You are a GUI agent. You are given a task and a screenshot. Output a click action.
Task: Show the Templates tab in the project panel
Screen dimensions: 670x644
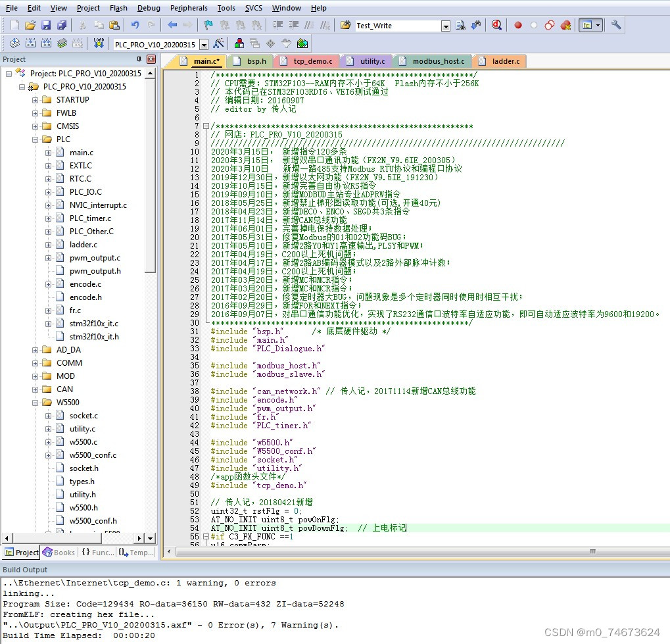pyautogui.click(x=136, y=552)
